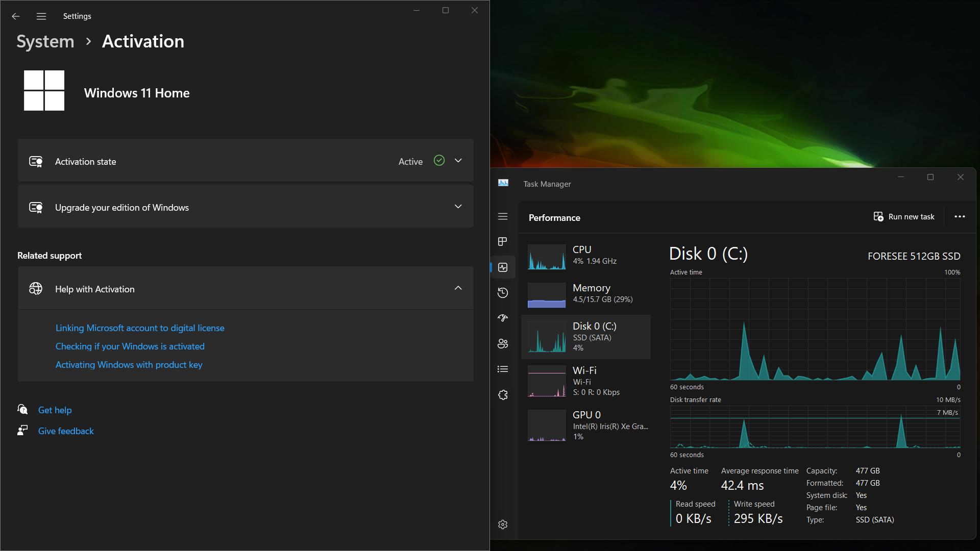
Task: Open the Details page in Task Manager sidebar
Action: 503,369
